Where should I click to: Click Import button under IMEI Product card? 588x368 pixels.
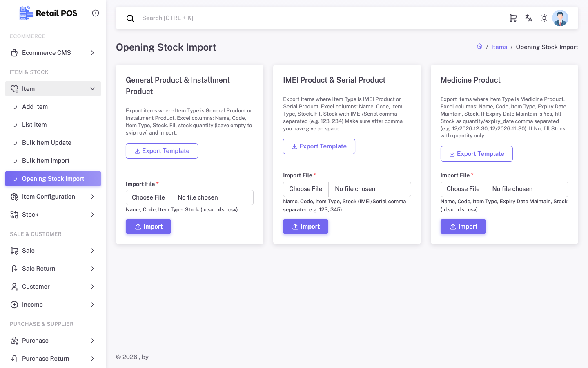click(305, 227)
